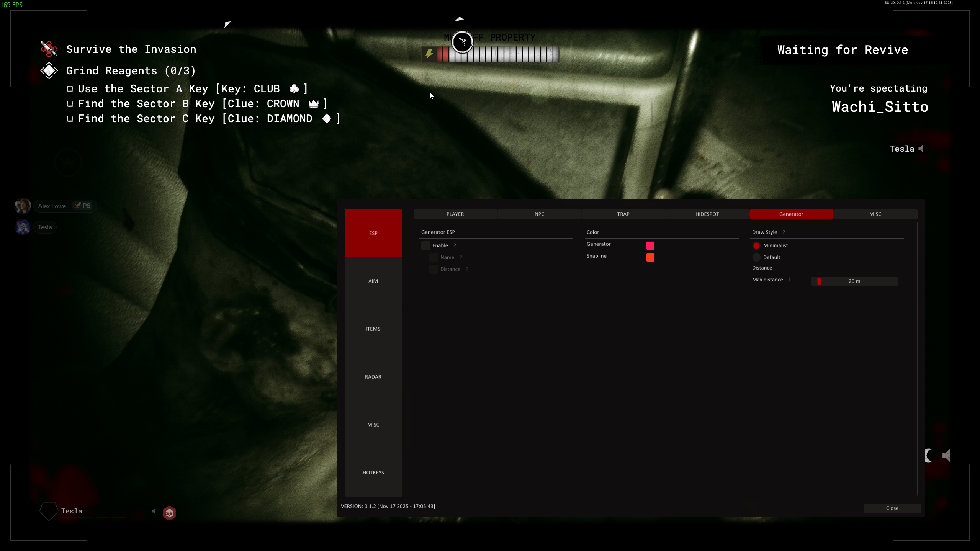Click the speaker icon next to Tesla spectating name
980x551 pixels.
click(921, 149)
